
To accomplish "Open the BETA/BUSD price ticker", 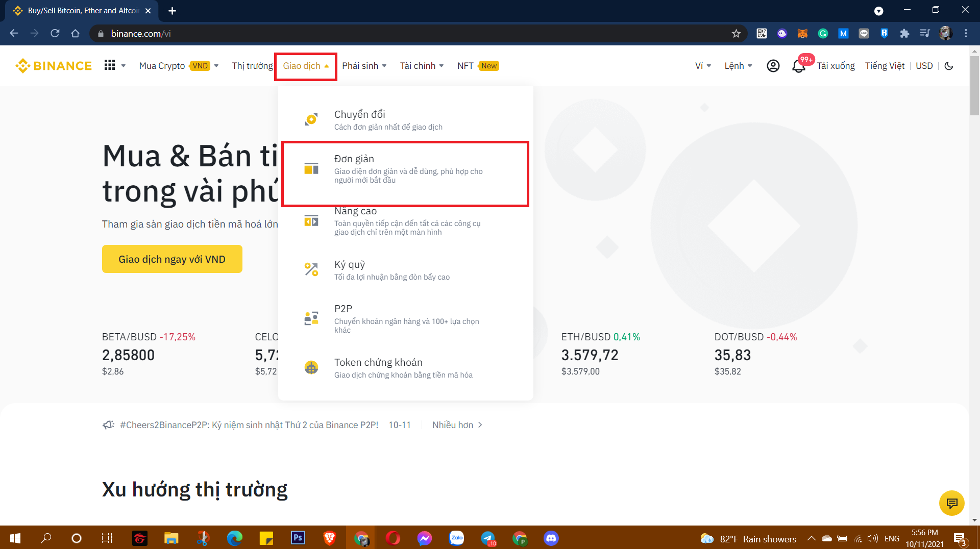I will tap(149, 354).
